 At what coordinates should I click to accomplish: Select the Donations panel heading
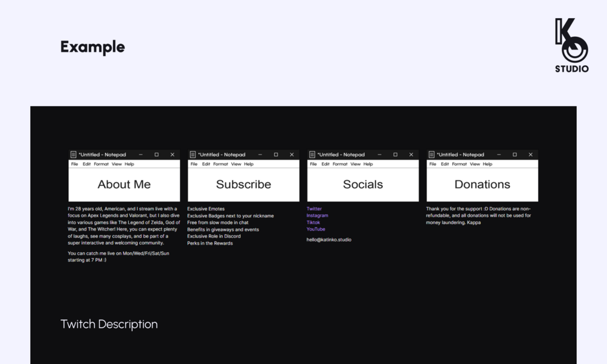click(x=482, y=184)
